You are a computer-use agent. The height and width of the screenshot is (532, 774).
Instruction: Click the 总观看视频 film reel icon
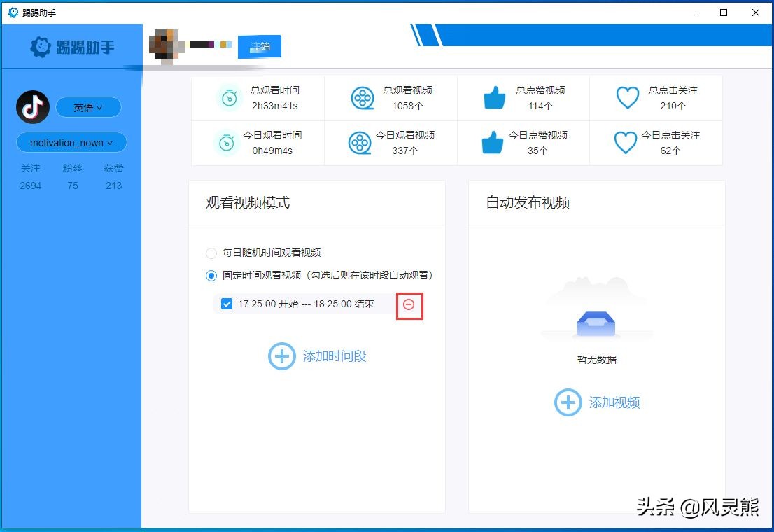[361, 98]
